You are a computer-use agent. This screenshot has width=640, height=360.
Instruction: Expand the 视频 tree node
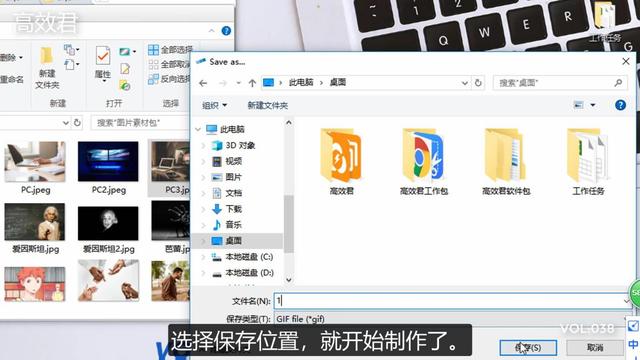pyautogui.click(x=203, y=161)
